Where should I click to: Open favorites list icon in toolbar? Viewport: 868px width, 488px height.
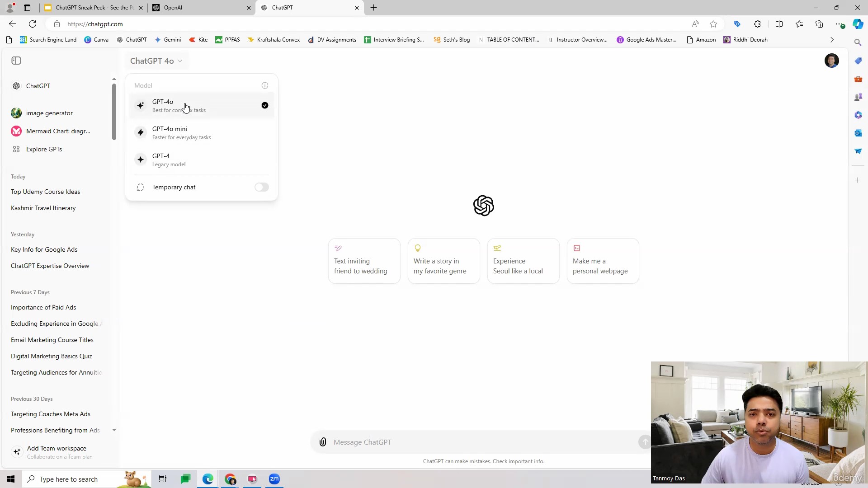[x=799, y=24]
